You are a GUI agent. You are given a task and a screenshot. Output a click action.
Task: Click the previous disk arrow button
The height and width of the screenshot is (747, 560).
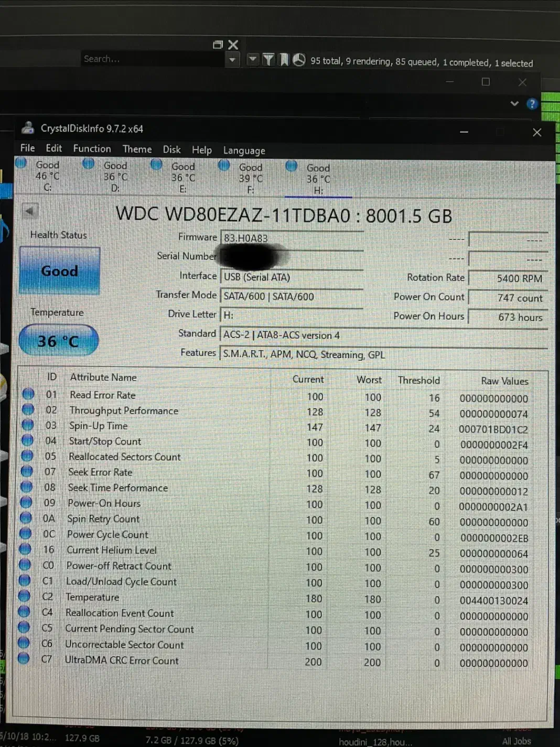coord(29,211)
